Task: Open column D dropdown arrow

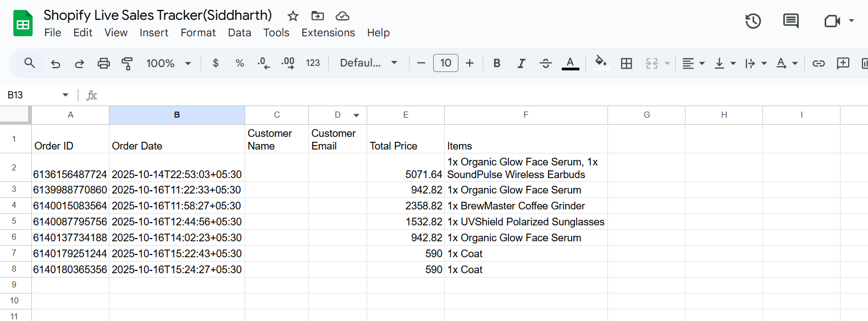Action: click(356, 115)
